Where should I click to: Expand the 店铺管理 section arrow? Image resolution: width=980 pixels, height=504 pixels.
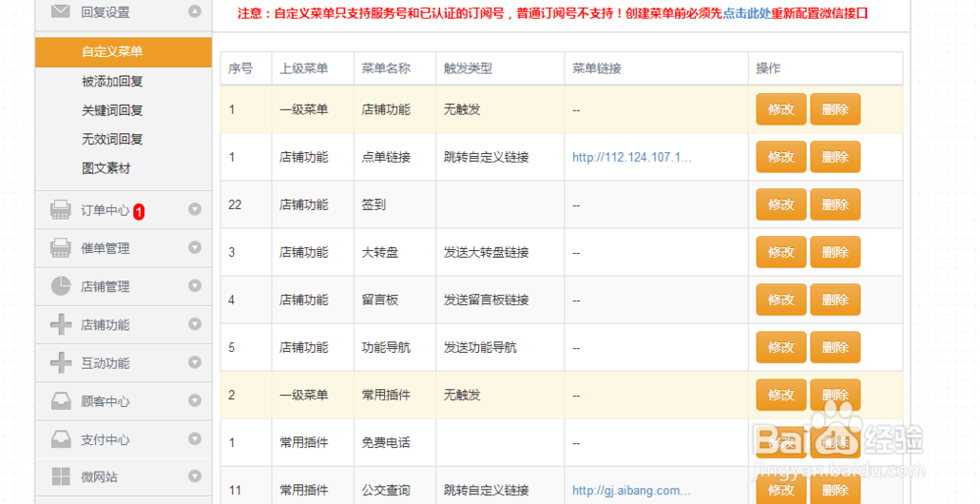pos(195,285)
